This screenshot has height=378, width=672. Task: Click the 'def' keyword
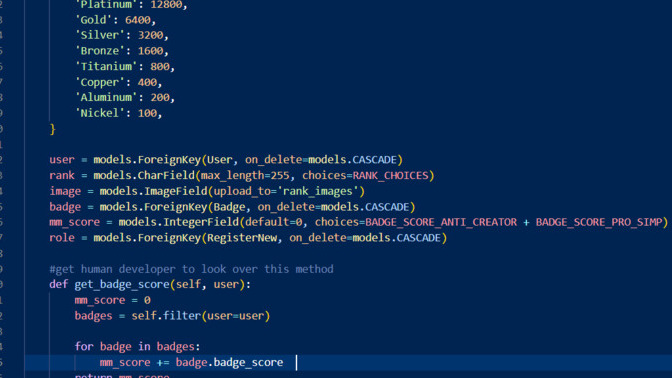[59, 285]
